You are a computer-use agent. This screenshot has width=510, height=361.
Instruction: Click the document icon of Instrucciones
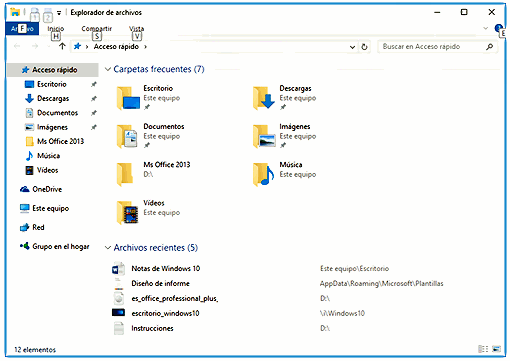pos(119,328)
